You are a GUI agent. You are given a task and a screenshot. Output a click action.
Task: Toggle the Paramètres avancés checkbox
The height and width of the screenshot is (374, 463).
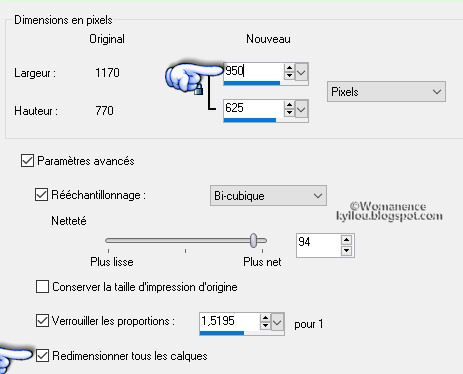point(27,160)
